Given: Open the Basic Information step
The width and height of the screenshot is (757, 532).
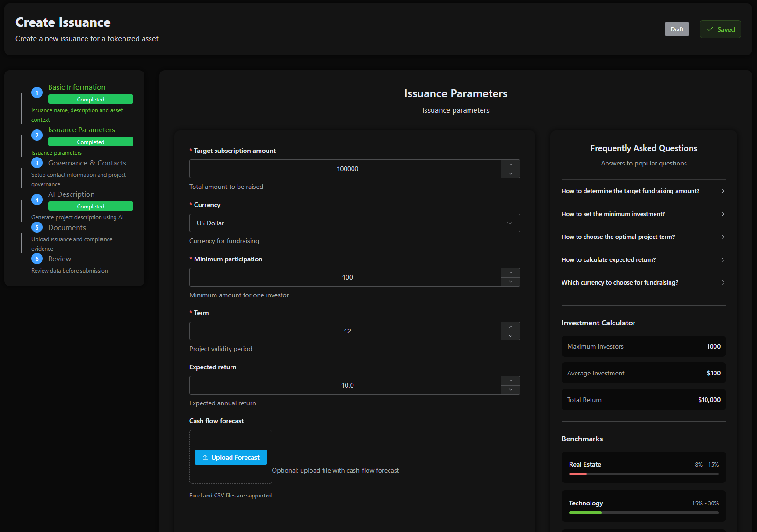Looking at the screenshot, I should (77, 87).
